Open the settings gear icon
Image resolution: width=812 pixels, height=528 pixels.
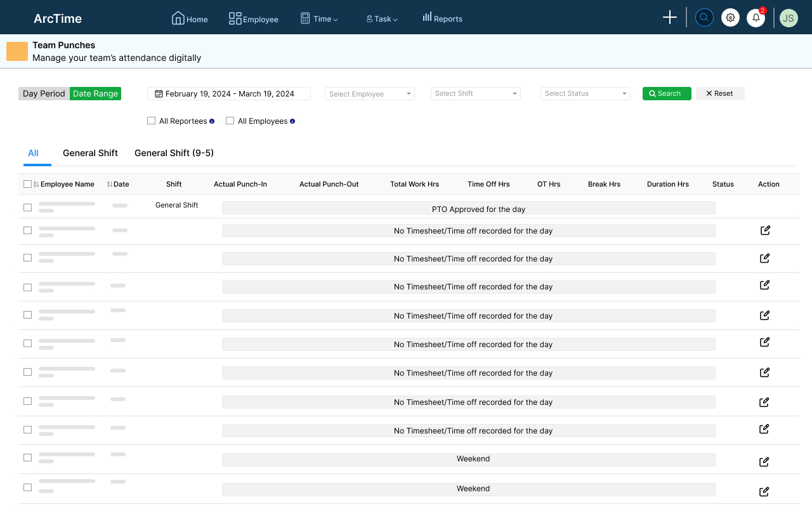730,17
